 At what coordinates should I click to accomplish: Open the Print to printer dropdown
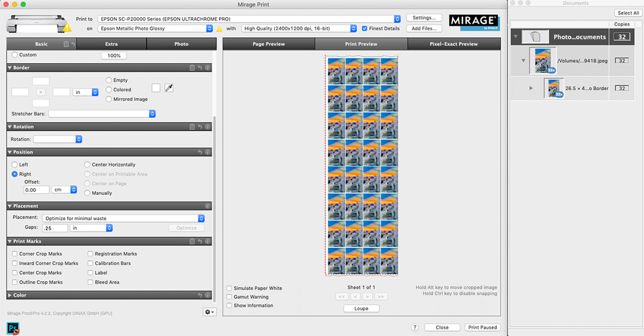(x=249, y=19)
